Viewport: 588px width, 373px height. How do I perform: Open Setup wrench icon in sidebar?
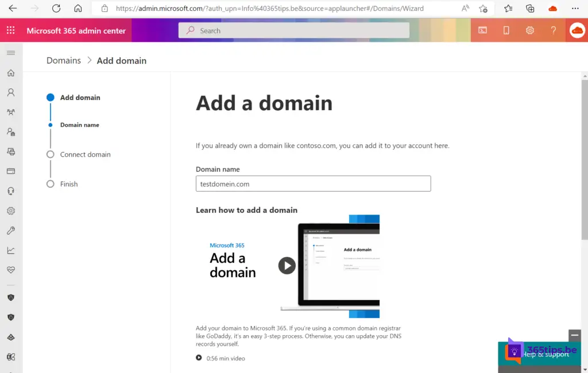11,231
